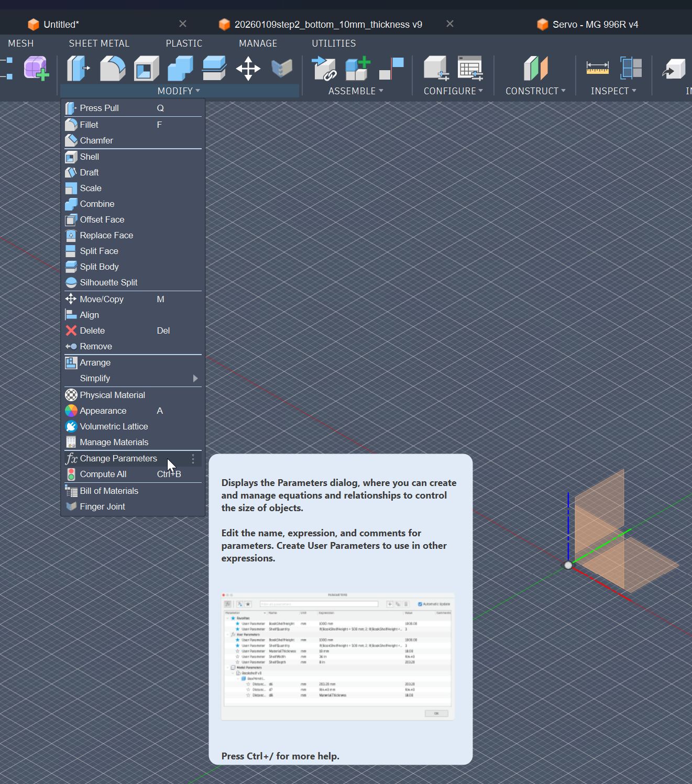This screenshot has width=692, height=784.
Task: Open the Joint tool in the Assemble panel
Action: 324,69
